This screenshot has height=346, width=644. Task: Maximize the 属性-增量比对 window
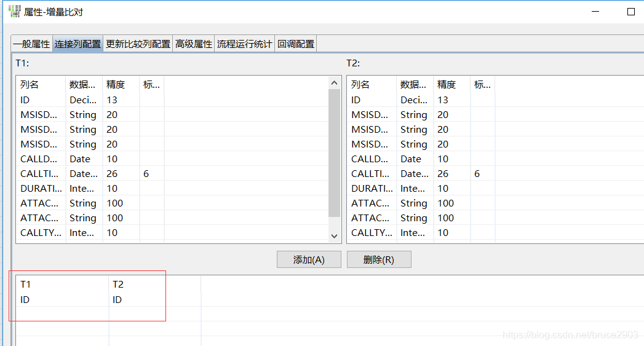tap(631, 12)
